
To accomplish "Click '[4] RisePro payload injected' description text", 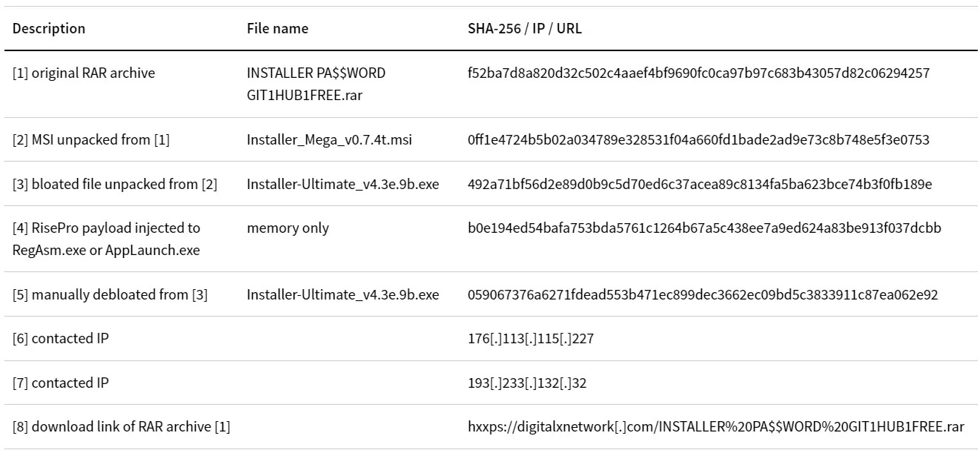I will click(x=107, y=239).
